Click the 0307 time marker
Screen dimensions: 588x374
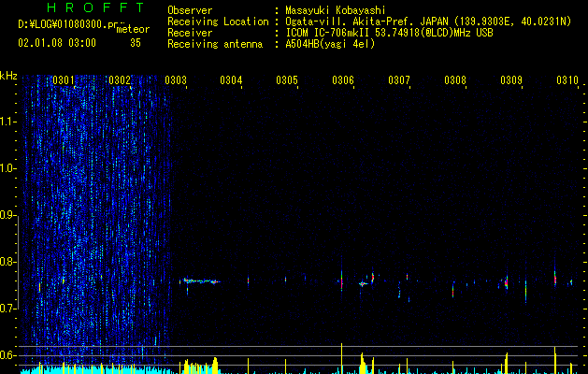(399, 80)
